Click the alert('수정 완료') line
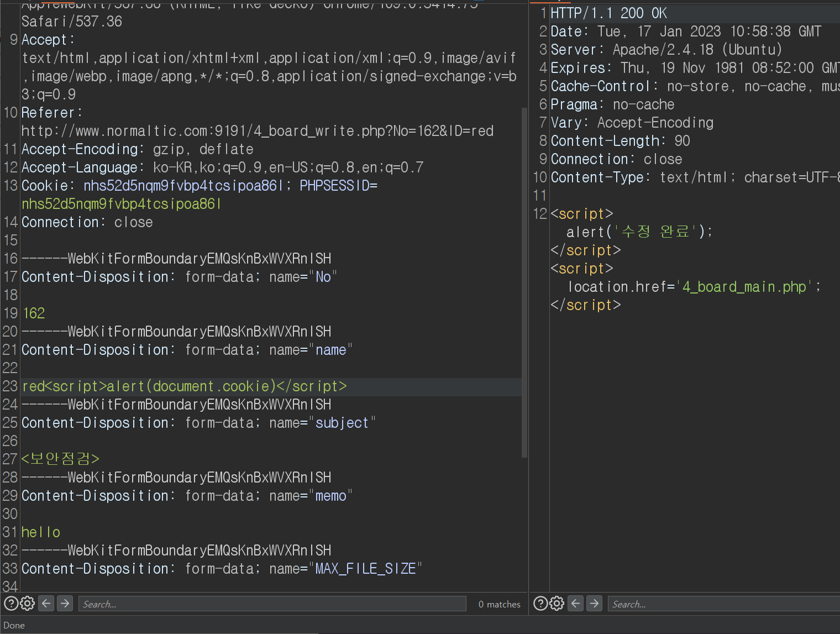Screen dimensions: 840x634 (640, 232)
